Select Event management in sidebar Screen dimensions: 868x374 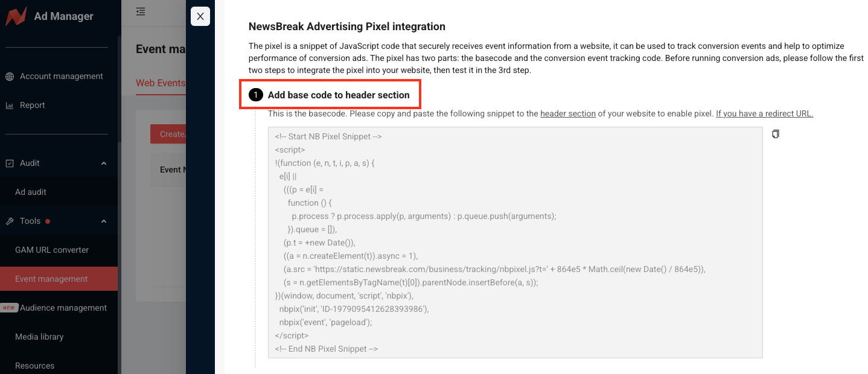[x=51, y=279]
